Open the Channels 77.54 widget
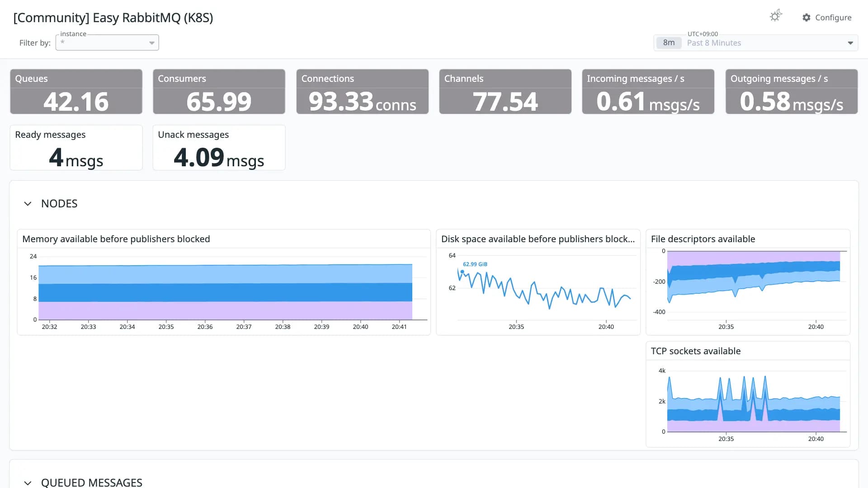The image size is (868, 488). click(x=505, y=91)
